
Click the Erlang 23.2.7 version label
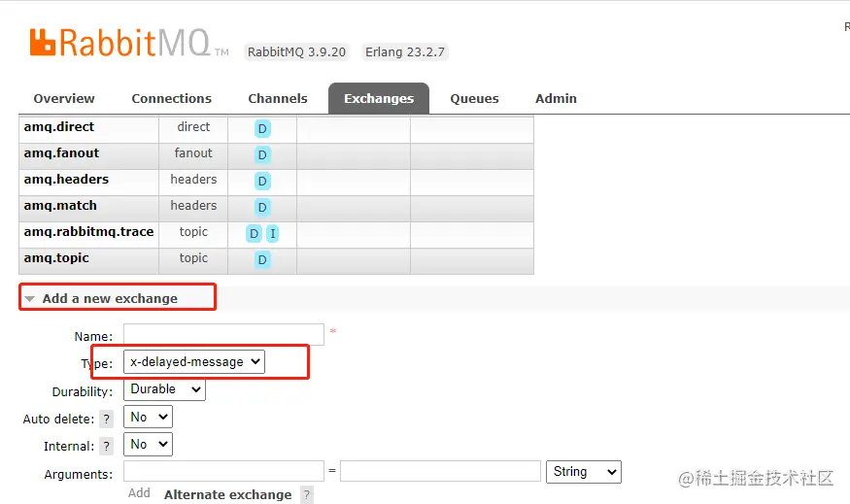coord(405,52)
